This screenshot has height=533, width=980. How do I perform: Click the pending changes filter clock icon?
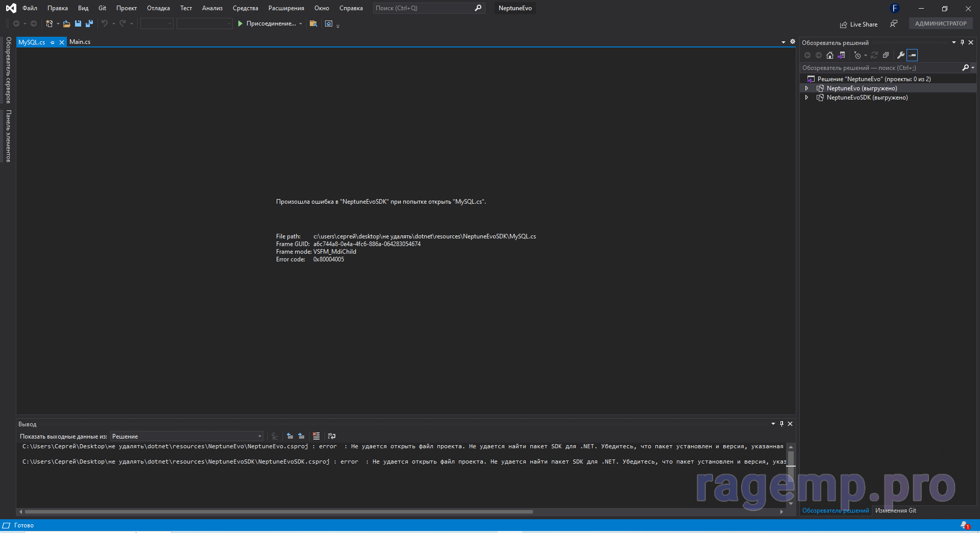point(857,55)
